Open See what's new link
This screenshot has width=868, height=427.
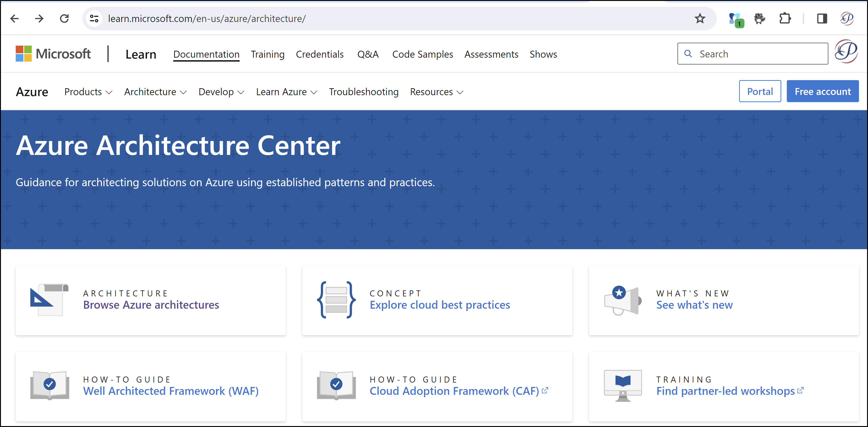(694, 305)
